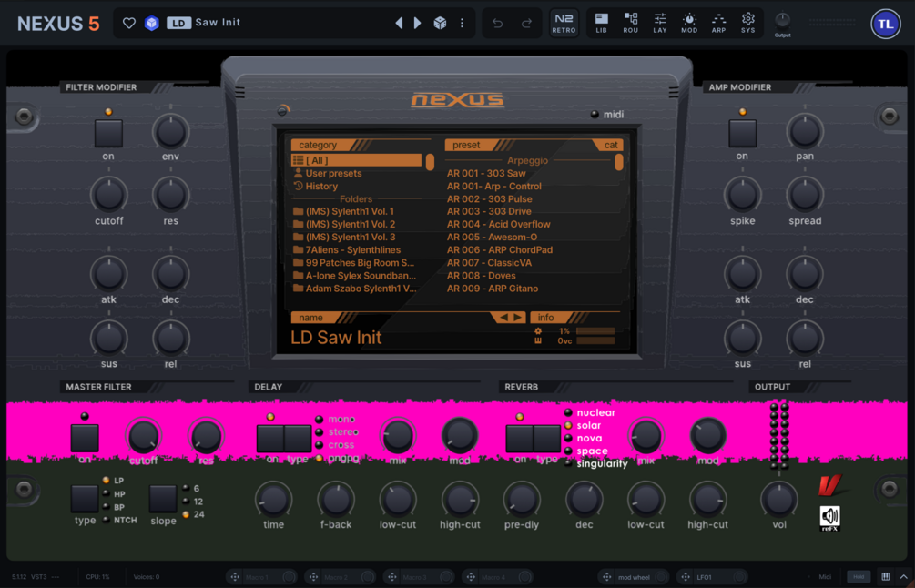Select preset AR 004 - Acid Overflow
The width and height of the screenshot is (915, 588).
point(498,224)
